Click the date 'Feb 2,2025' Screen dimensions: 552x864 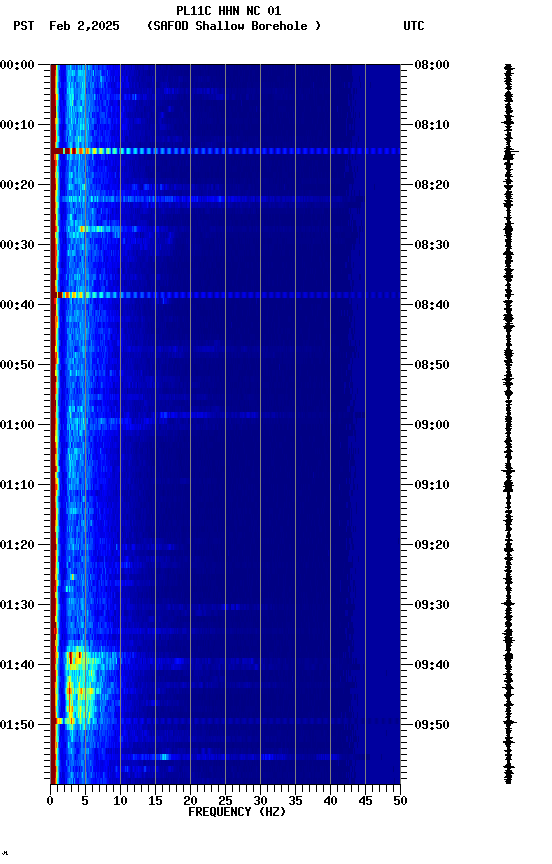[x=84, y=26]
